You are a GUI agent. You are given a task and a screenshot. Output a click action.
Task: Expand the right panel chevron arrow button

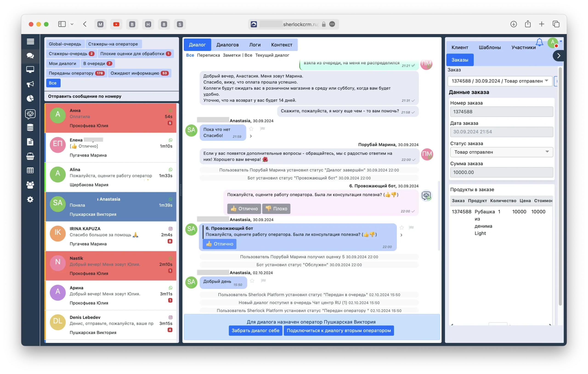[x=558, y=56]
